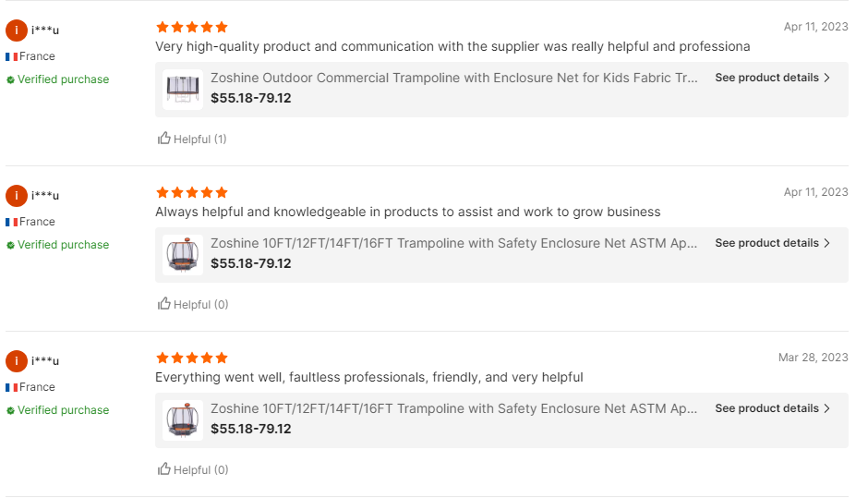
Task: Click the five-star rating of first review
Action: pos(192,28)
